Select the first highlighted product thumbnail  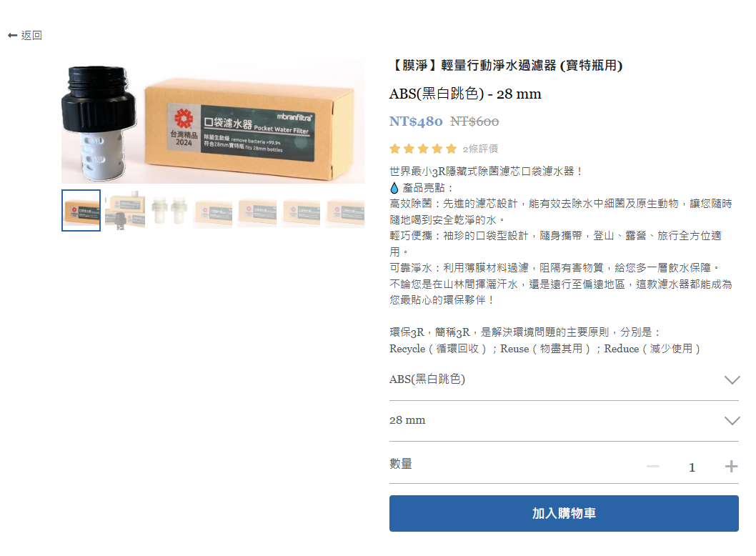(81, 210)
